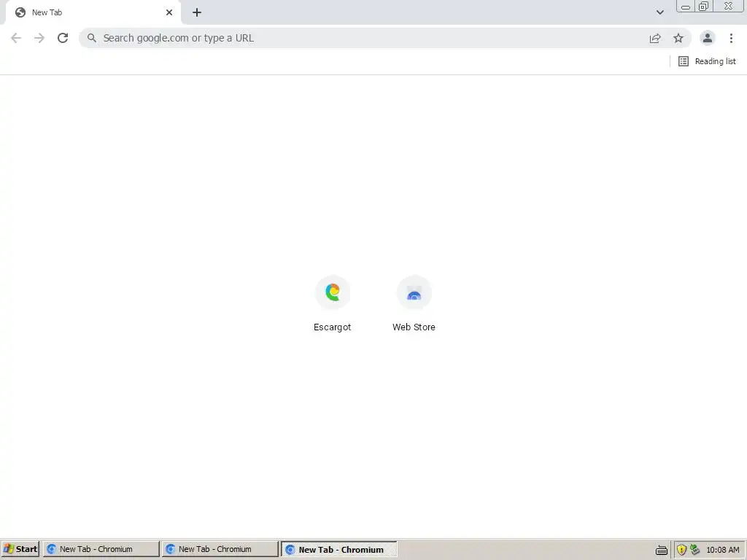Click the keyboard icon in system tray

[x=661, y=550]
